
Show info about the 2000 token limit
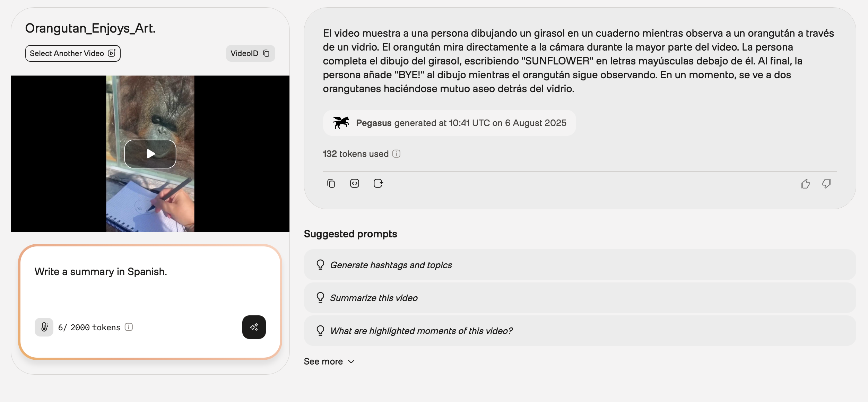pos(129,327)
